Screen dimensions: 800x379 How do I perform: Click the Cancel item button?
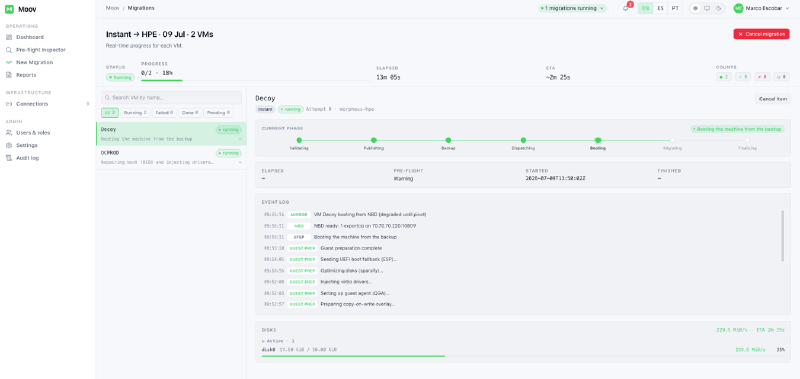[x=772, y=99]
